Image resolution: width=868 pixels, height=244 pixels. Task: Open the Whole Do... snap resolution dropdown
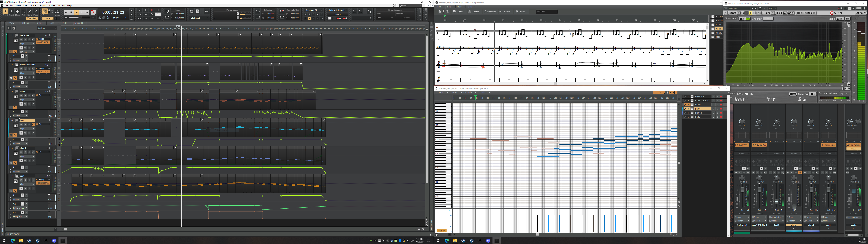[32, 18]
